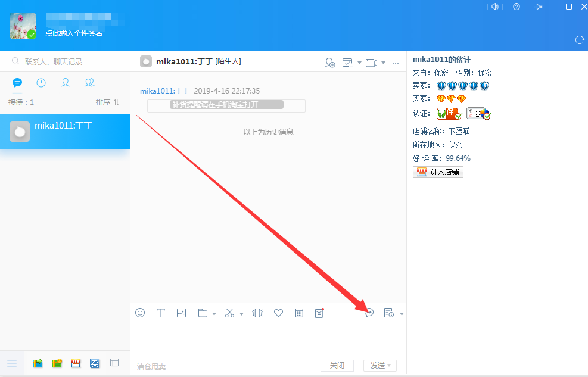Start a video call with mika1011
The height and width of the screenshot is (377, 588).
pyautogui.click(x=371, y=62)
